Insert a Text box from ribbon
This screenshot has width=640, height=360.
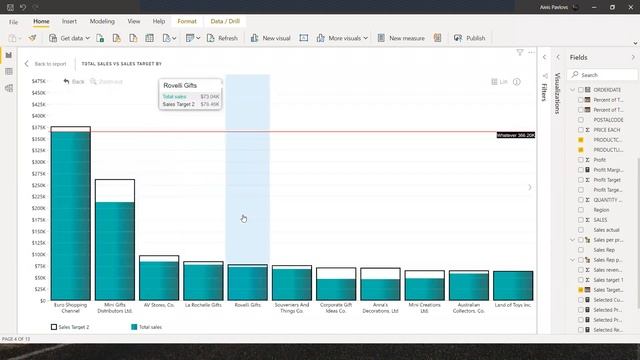click(303, 38)
